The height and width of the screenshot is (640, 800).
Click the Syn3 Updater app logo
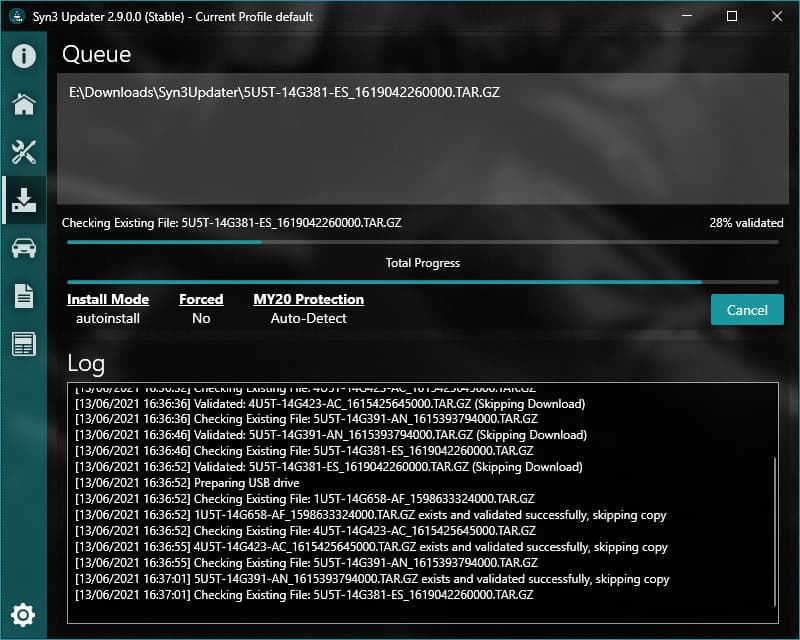[17, 16]
